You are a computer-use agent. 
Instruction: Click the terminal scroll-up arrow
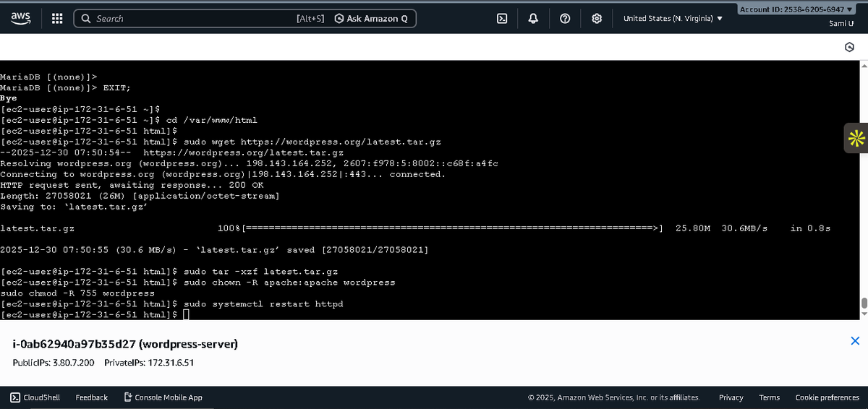(x=863, y=66)
